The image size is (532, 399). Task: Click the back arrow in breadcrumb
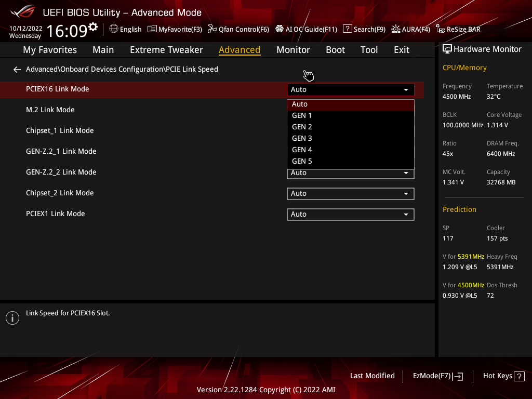[17, 70]
